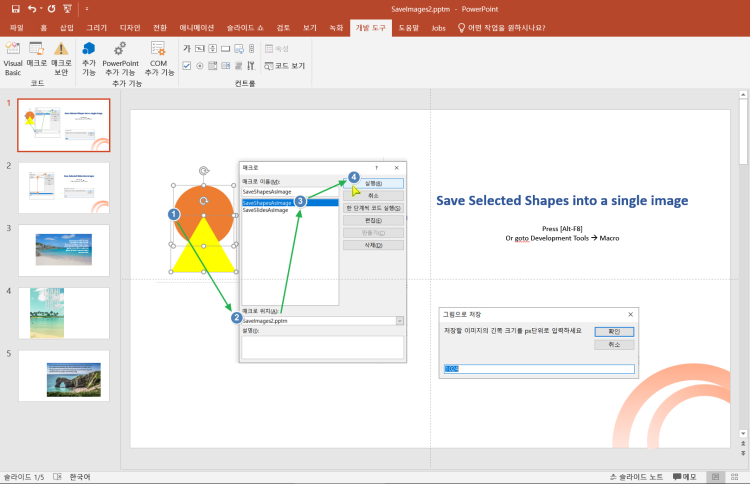Click 슬라이드 1/5 indicator in status bar
Image resolution: width=750 pixels, height=484 pixels.
24,477
